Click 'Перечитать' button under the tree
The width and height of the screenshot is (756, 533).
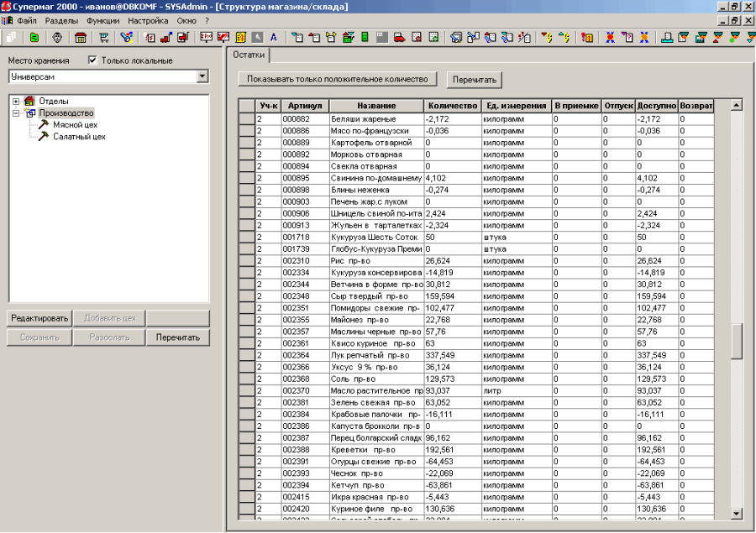(x=178, y=337)
